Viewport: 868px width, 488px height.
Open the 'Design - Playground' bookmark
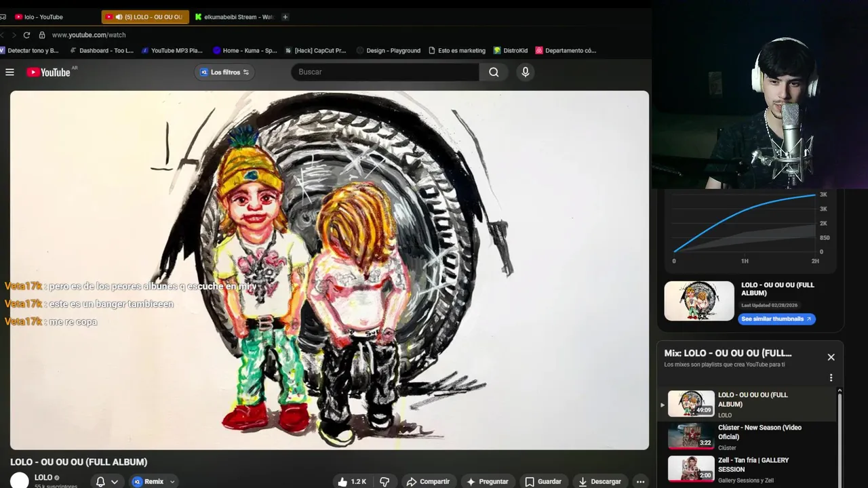click(389, 50)
